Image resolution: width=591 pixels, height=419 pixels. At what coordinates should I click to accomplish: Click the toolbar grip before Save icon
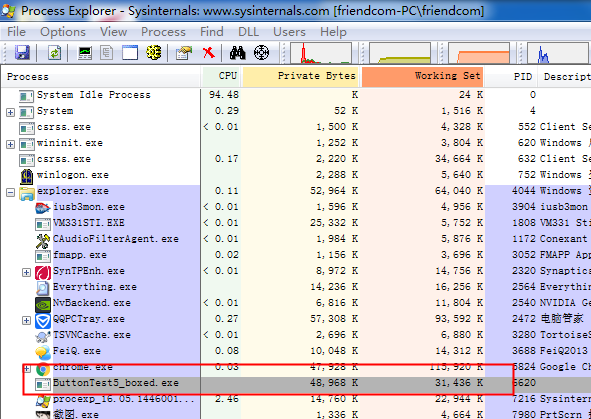tap(5, 53)
